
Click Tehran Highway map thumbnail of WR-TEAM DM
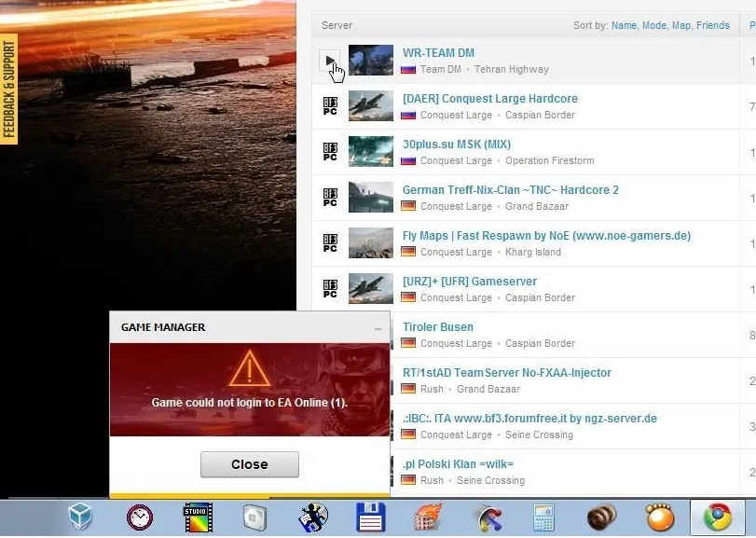click(x=371, y=61)
